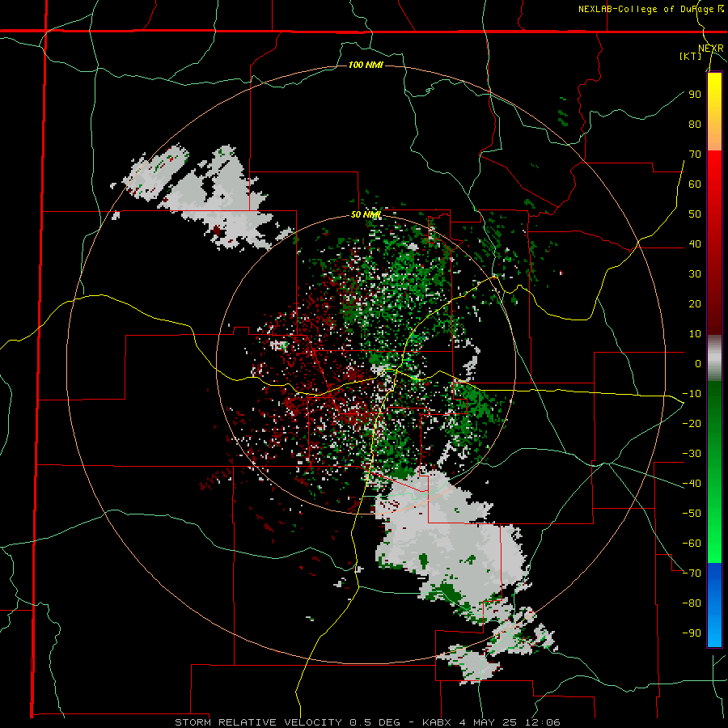This screenshot has height=728, width=728.
Task: Click the 70 value on velocity scale
Action: coord(695,154)
